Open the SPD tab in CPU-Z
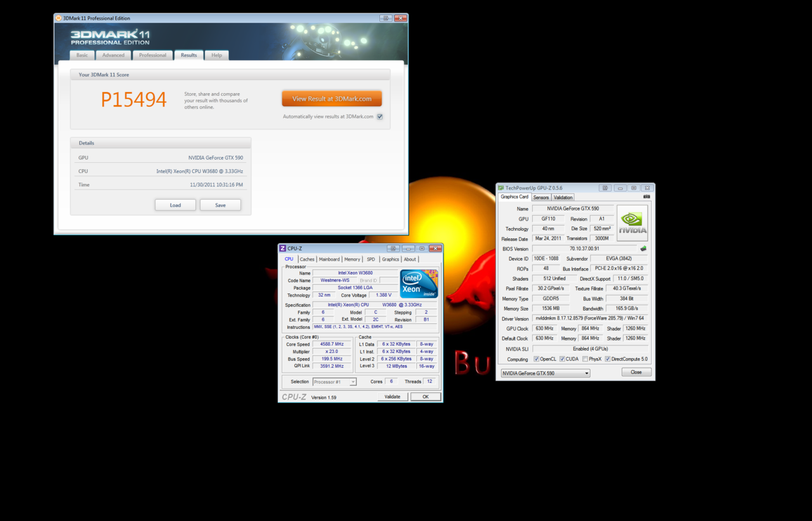This screenshot has height=521, width=812. coord(371,259)
